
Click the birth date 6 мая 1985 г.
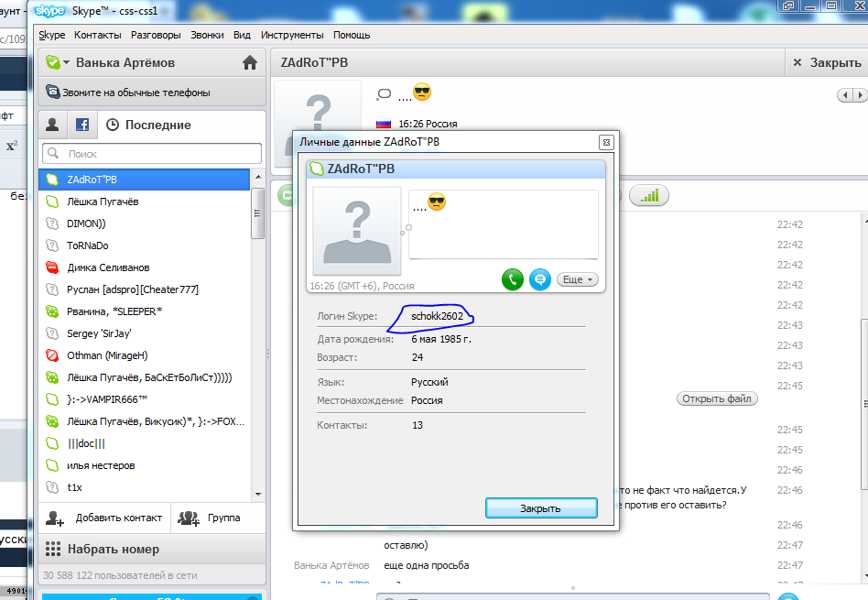pos(441,339)
